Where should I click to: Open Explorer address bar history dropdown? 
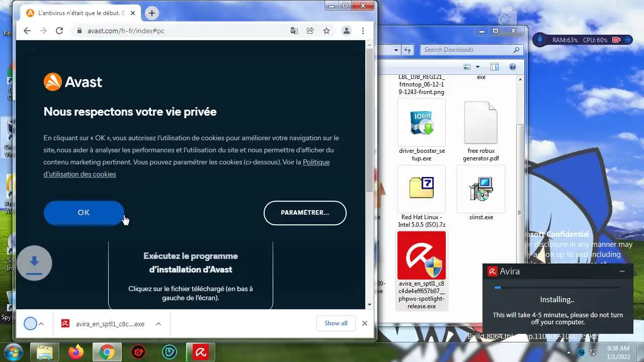(396, 50)
